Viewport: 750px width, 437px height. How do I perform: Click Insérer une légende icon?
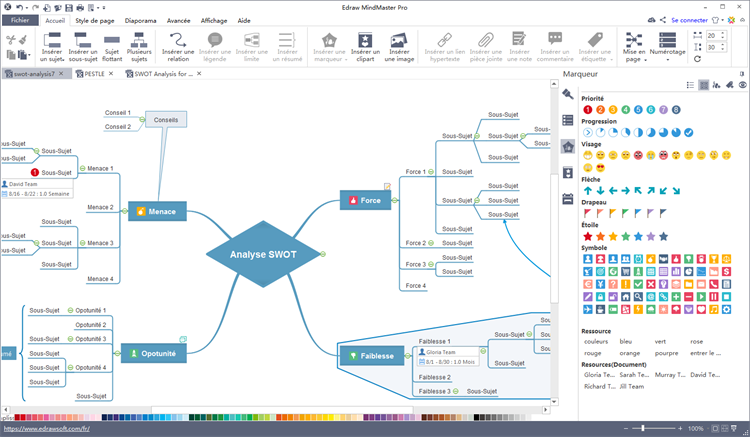point(215,40)
